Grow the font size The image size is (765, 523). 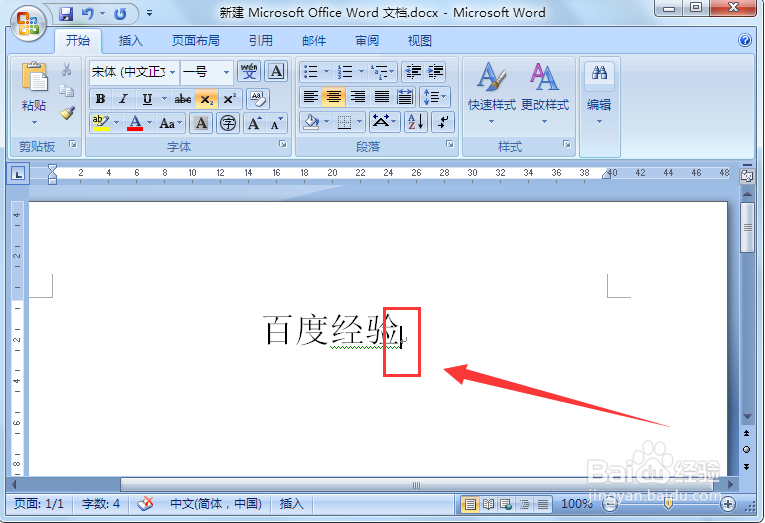[254, 123]
